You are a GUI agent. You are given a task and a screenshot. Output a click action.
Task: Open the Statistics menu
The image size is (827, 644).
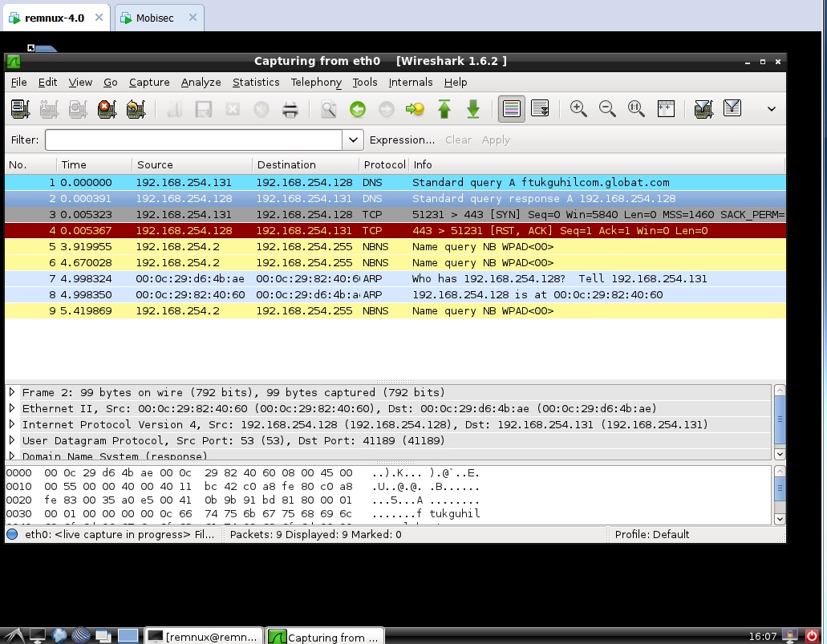click(x=256, y=82)
